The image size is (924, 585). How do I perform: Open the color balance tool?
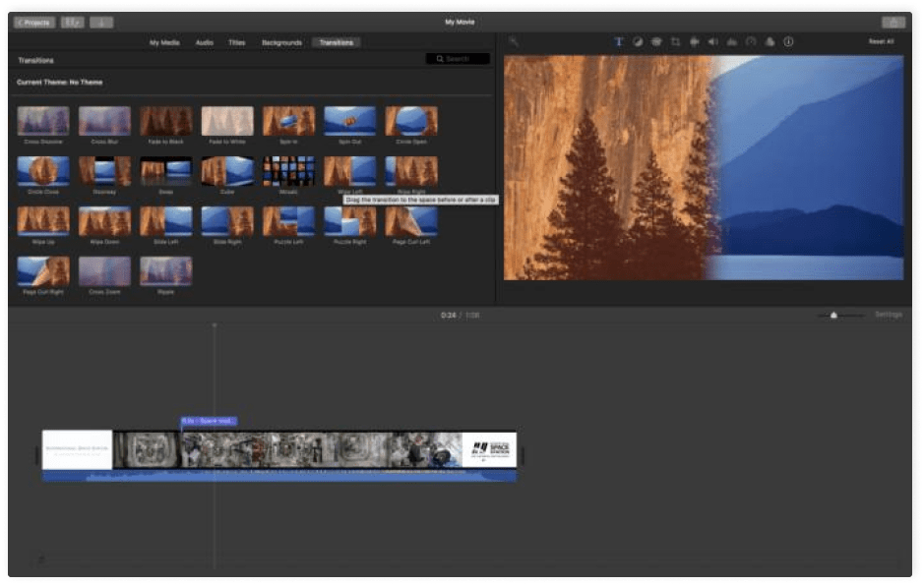click(x=638, y=41)
